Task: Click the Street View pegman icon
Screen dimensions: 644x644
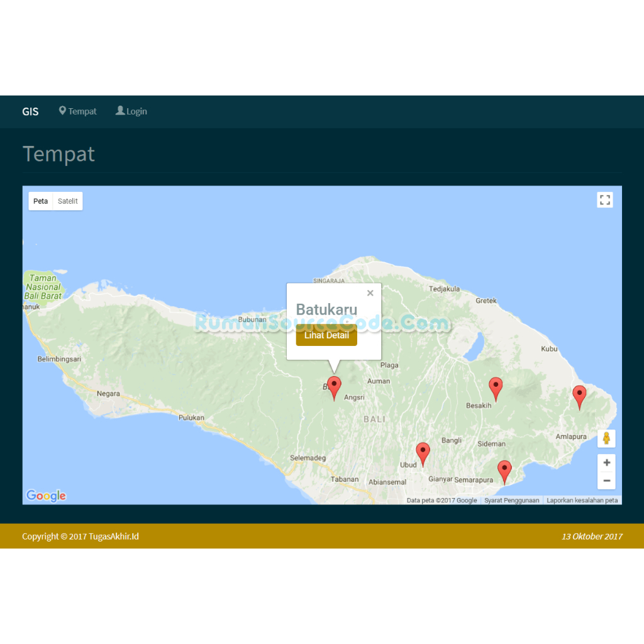Action: pos(607,438)
